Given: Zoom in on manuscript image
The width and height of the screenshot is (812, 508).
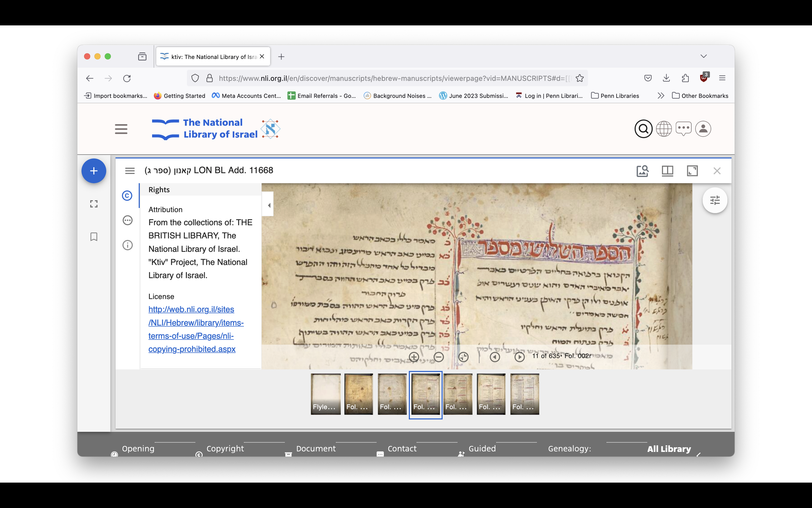Looking at the screenshot, I should pyautogui.click(x=414, y=357).
